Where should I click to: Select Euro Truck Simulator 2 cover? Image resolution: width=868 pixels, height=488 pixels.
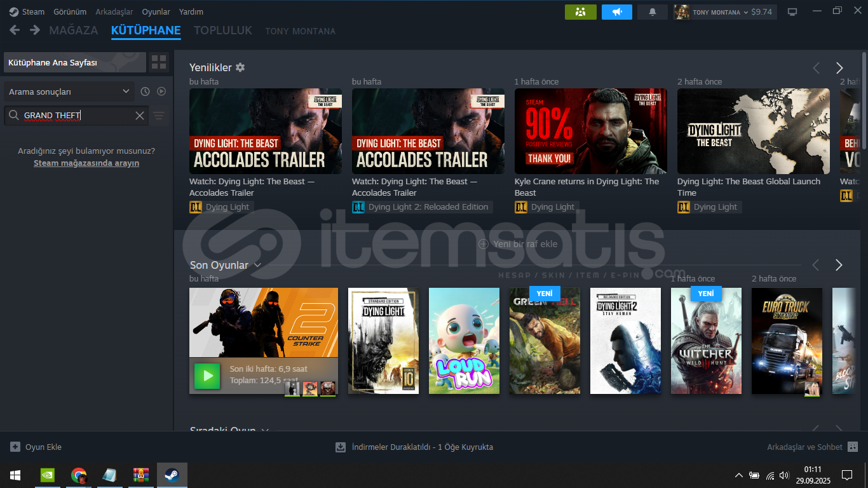click(787, 341)
